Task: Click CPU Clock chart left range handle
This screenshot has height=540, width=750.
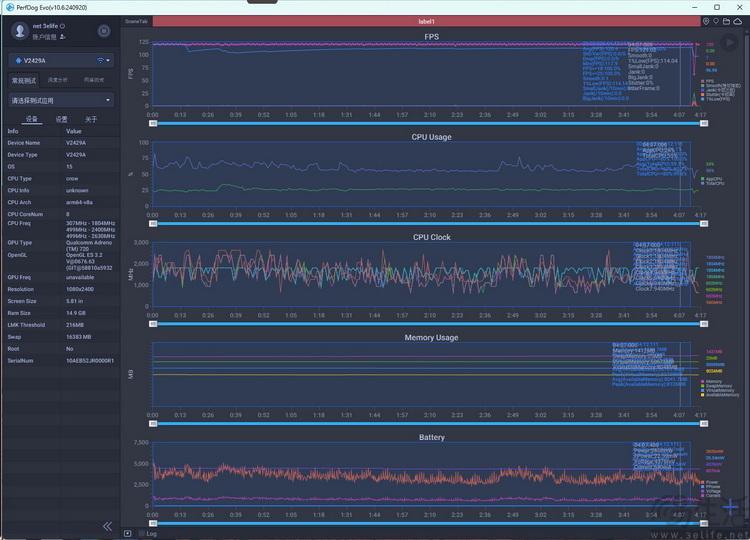Action: click(153, 324)
